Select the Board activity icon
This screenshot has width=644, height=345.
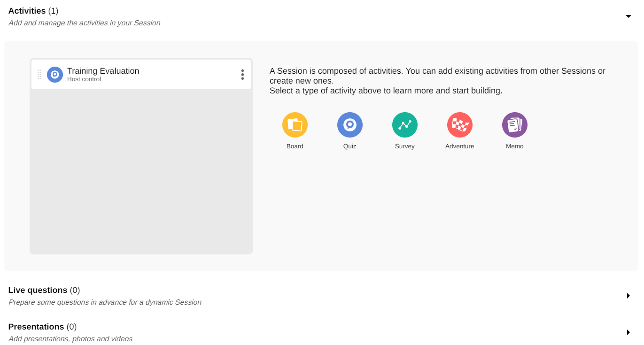tap(295, 125)
